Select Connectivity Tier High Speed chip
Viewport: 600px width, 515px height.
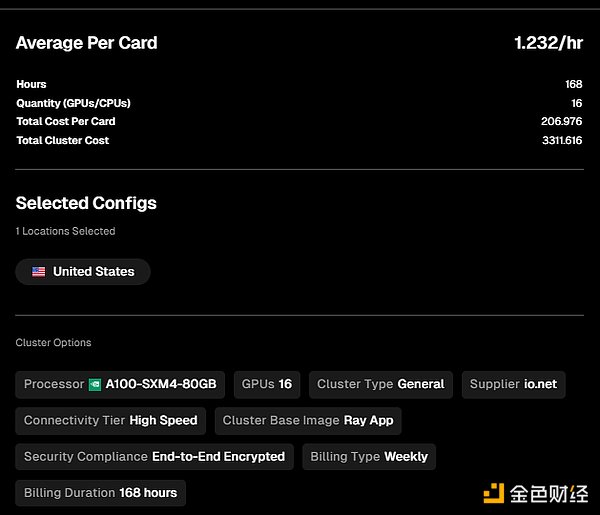(111, 421)
